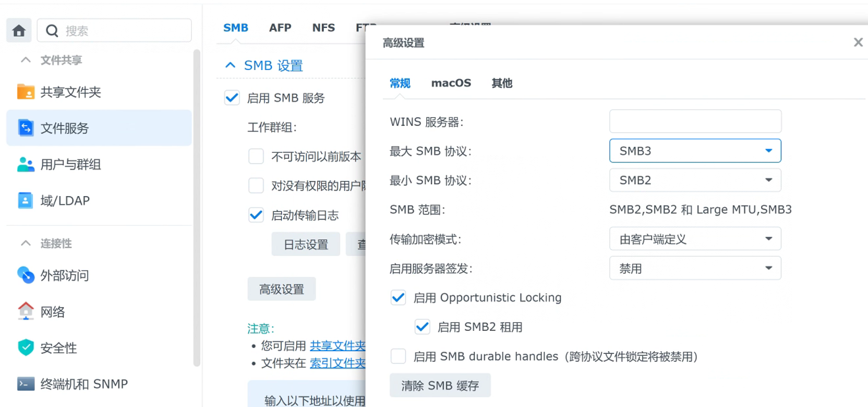This screenshot has width=868, height=407.
Task: Switch to the SMB tab
Action: (236, 28)
